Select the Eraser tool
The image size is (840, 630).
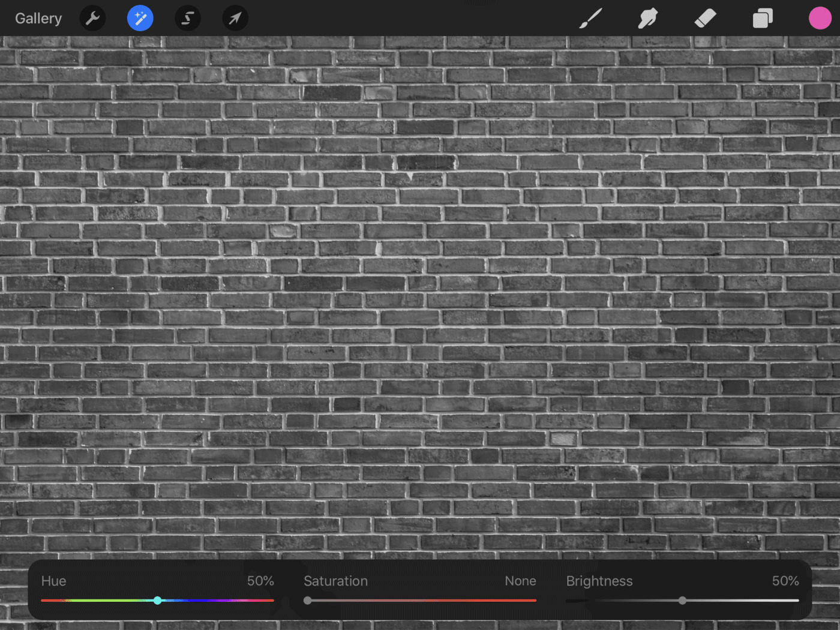[706, 19]
